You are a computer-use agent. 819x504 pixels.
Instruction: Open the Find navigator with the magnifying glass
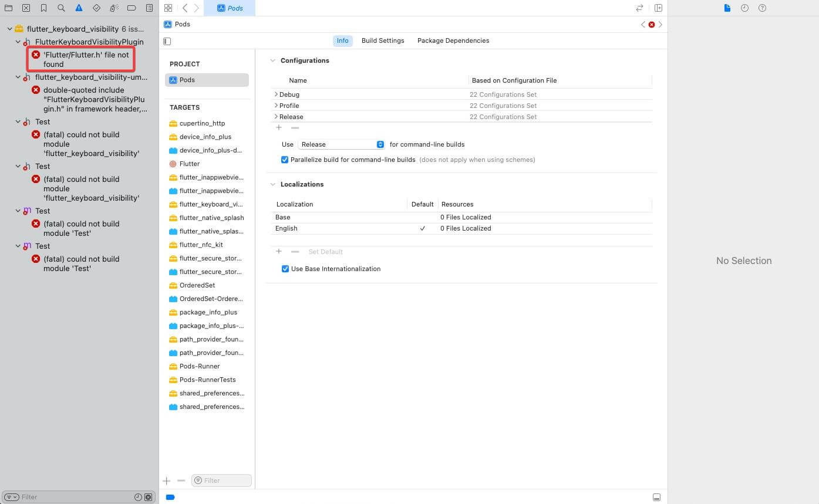(61, 8)
